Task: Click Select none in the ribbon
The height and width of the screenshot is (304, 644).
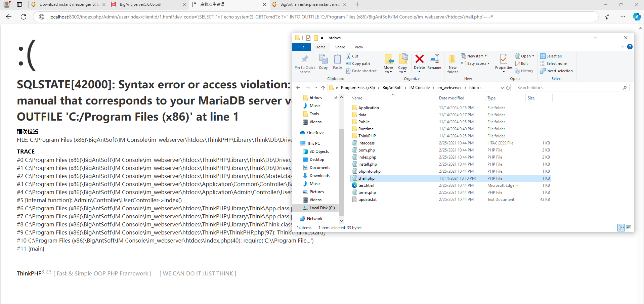Action: (x=553, y=63)
